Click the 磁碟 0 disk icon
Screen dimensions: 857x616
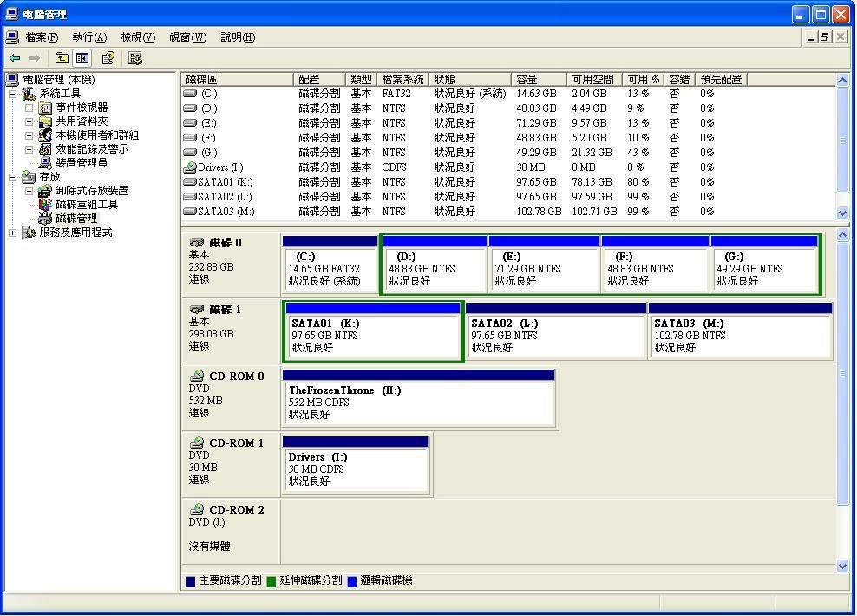pyautogui.click(x=197, y=243)
